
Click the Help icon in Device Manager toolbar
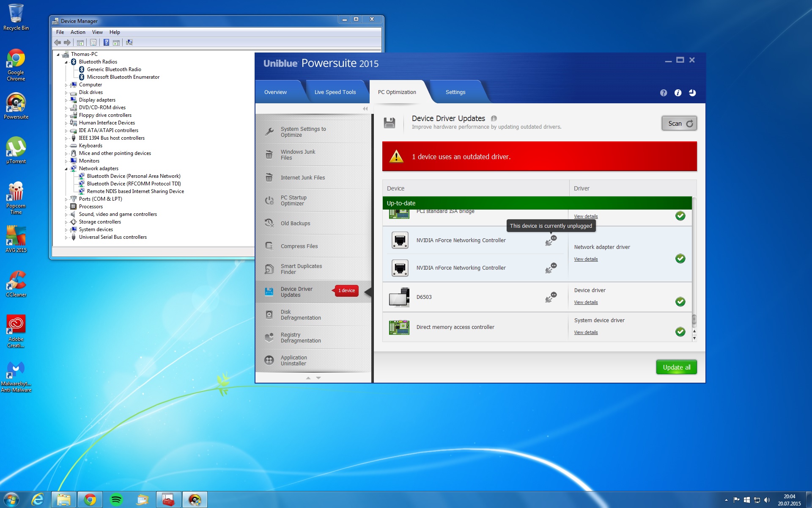[106, 42]
